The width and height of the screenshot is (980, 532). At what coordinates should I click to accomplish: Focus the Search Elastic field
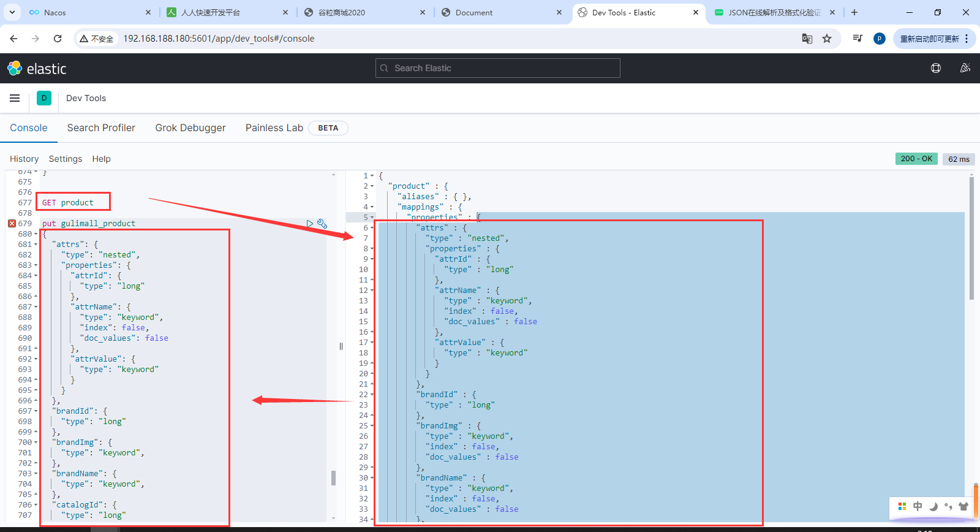(x=497, y=68)
